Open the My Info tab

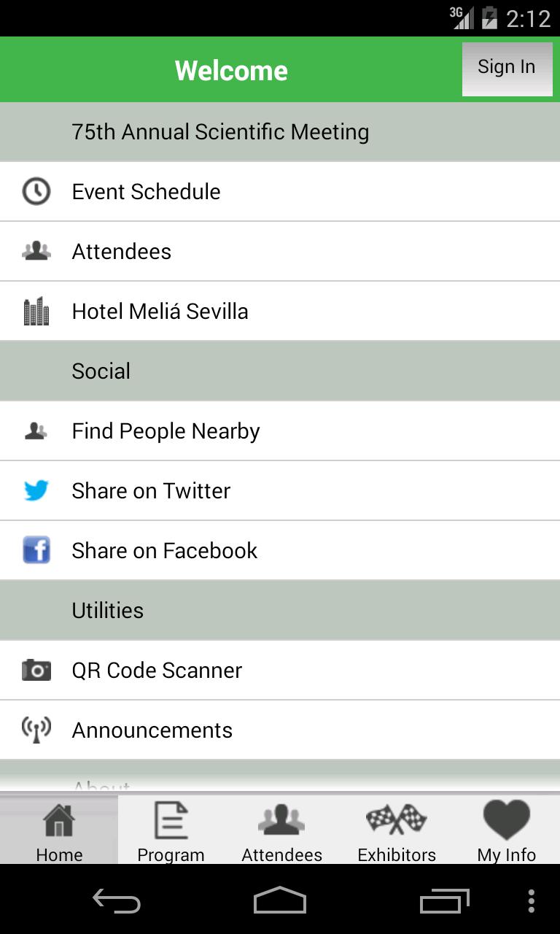tap(506, 830)
